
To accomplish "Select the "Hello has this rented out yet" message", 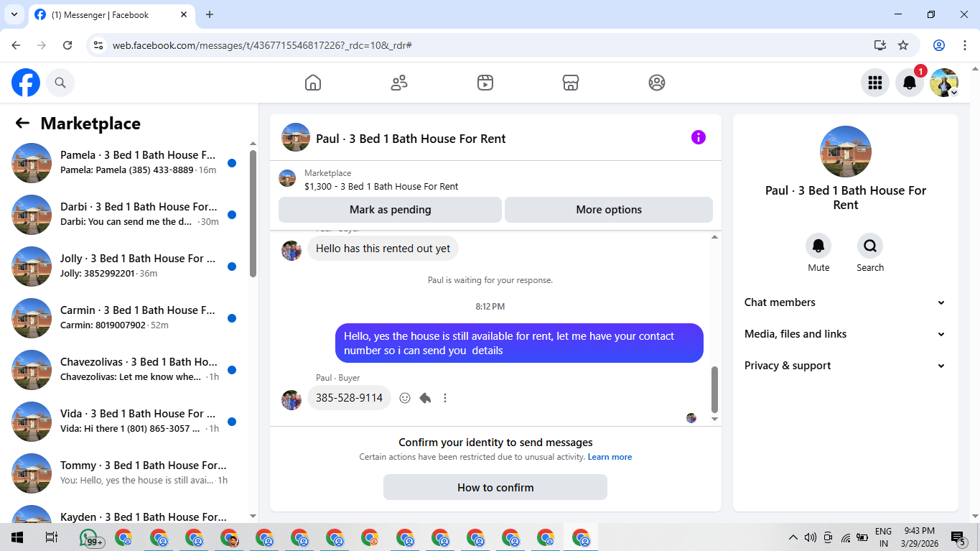I will click(383, 249).
